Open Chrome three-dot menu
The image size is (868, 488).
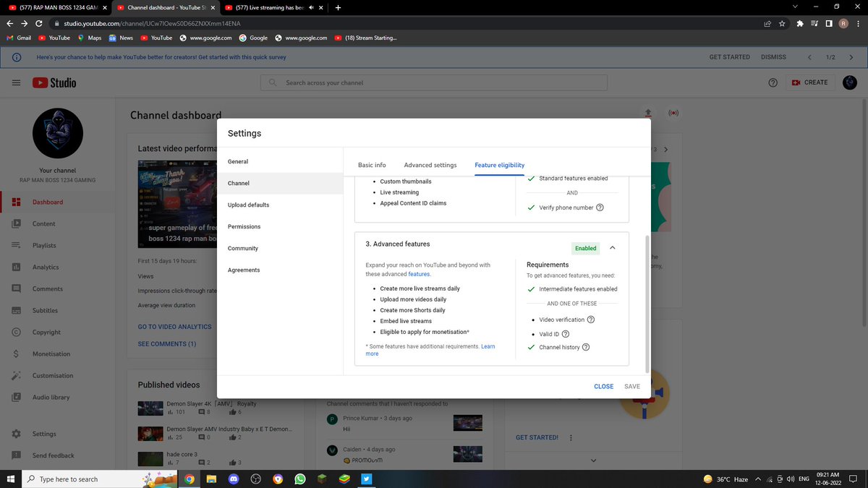point(859,23)
